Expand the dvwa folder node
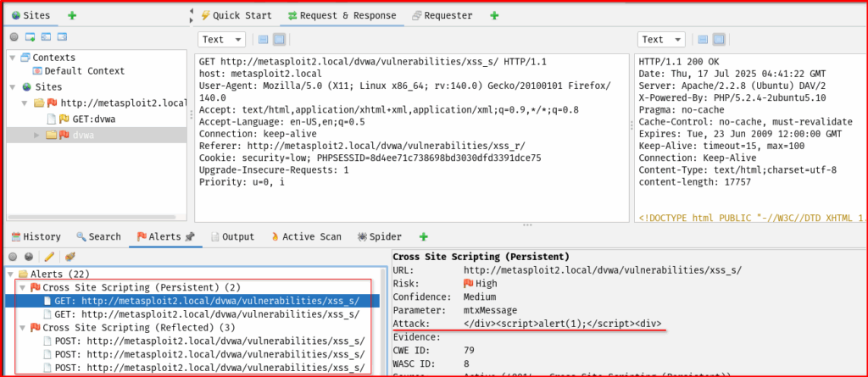868x377 pixels. [37, 135]
